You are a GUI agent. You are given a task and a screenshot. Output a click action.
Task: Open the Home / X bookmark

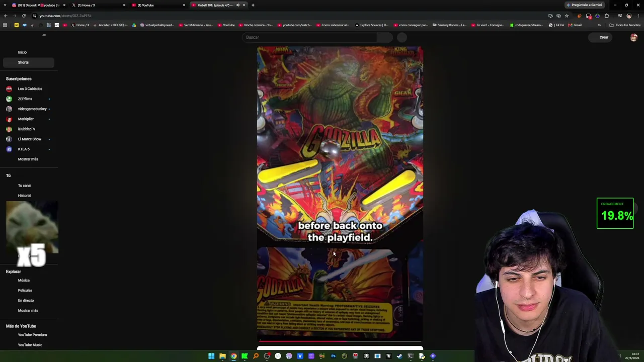80,25
